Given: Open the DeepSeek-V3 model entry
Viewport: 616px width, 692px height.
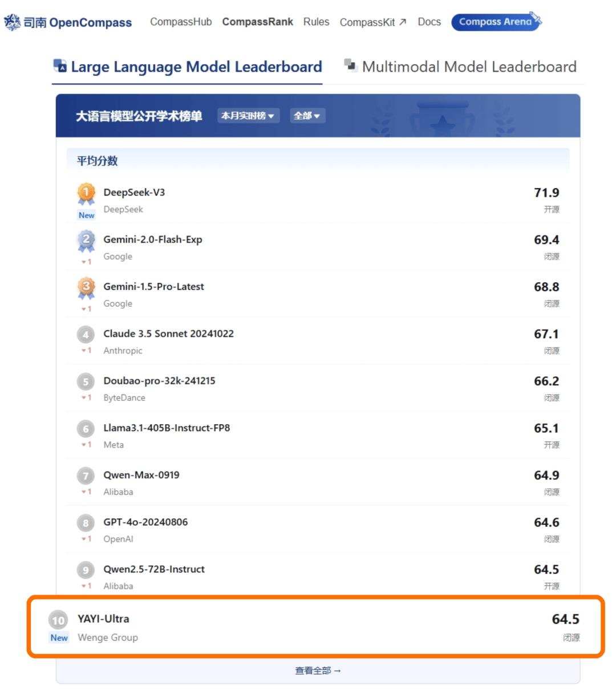Looking at the screenshot, I should 318,200.
